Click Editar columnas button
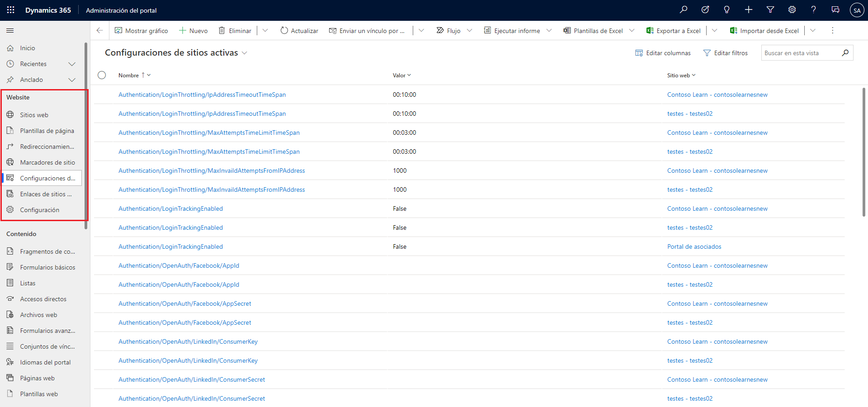Viewport: 868px width, 407px height. [x=663, y=53]
